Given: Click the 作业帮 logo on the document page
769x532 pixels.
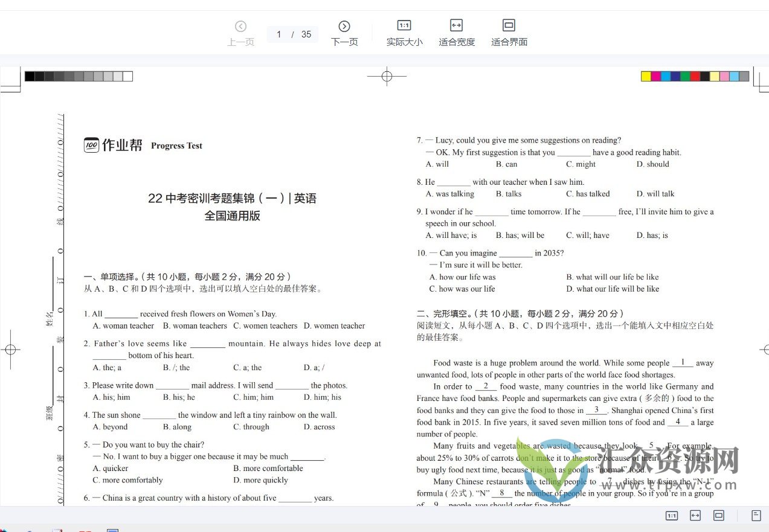Looking at the screenshot, I should coord(113,145).
